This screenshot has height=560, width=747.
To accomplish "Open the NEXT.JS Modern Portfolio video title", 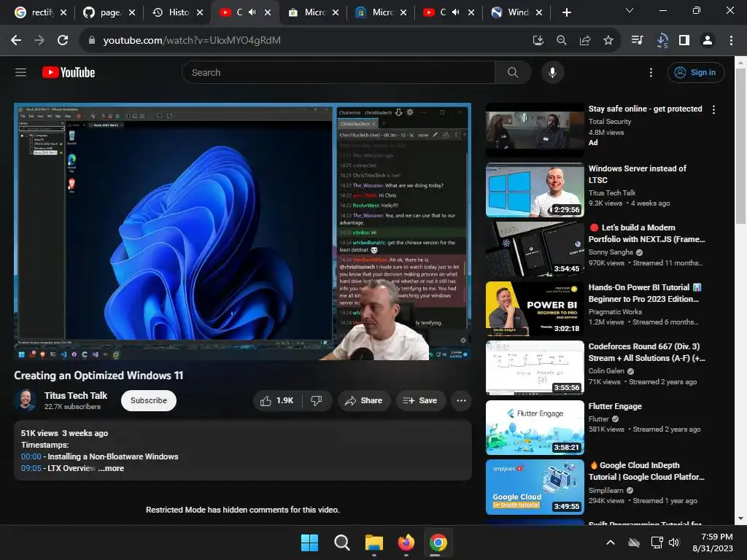I will [646, 233].
